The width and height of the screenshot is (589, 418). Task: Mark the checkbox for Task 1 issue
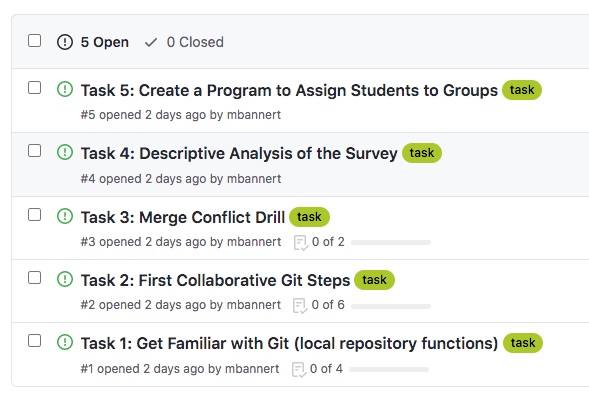35,341
